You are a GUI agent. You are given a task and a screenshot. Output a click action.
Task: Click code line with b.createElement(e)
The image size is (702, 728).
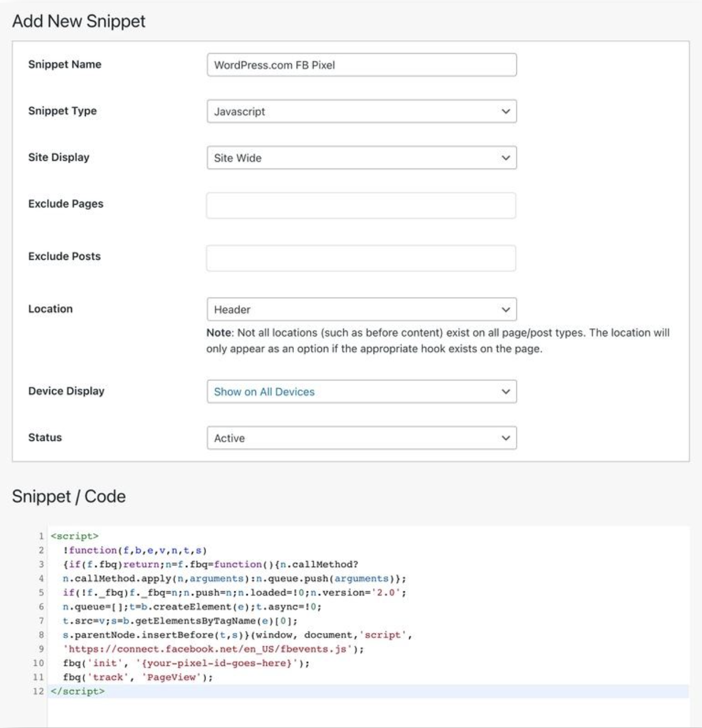click(x=192, y=607)
